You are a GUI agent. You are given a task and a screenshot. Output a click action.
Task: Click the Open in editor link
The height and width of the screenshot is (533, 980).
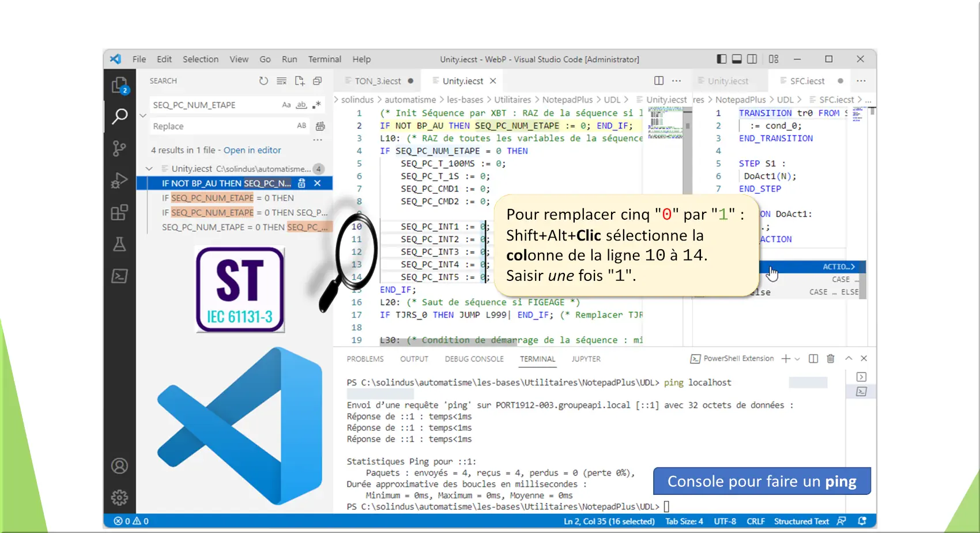[x=252, y=150]
